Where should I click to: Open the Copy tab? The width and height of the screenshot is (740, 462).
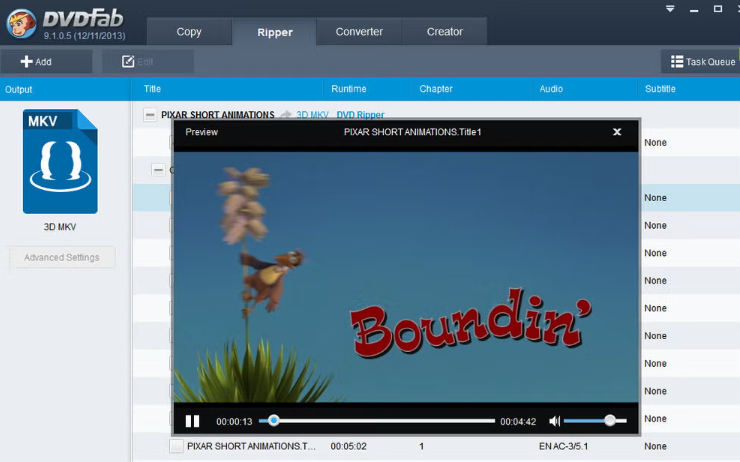click(x=189, y=32)
